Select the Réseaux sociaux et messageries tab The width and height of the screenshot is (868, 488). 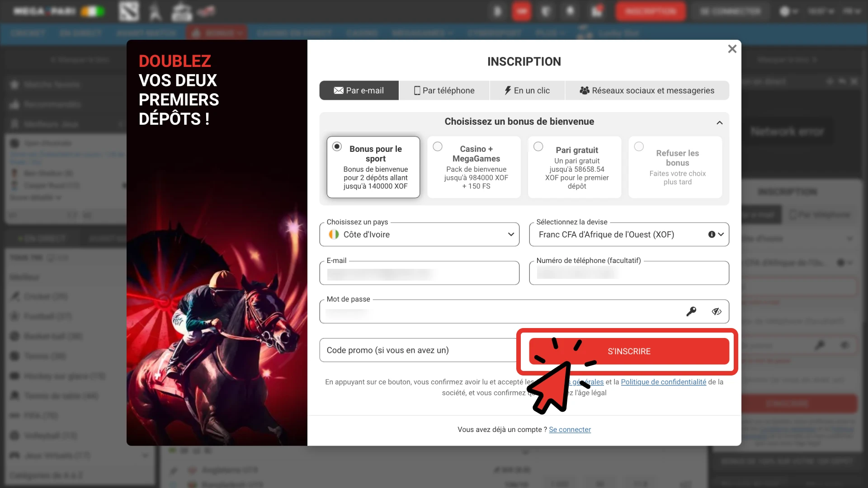pos(647,90)
